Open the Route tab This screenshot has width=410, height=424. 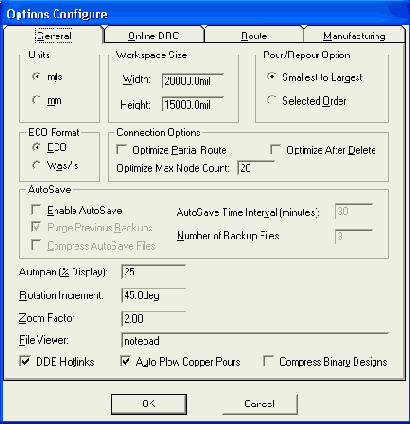254,35
